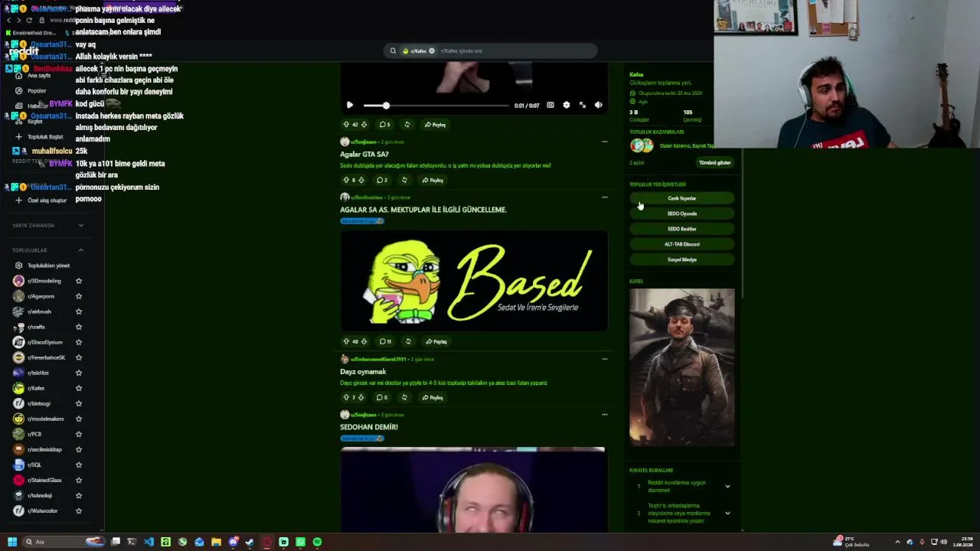Open options for 'SEDOHAN DEMİR!' post
Viewport: 980px width, 551px height.
tap(604, 414)
